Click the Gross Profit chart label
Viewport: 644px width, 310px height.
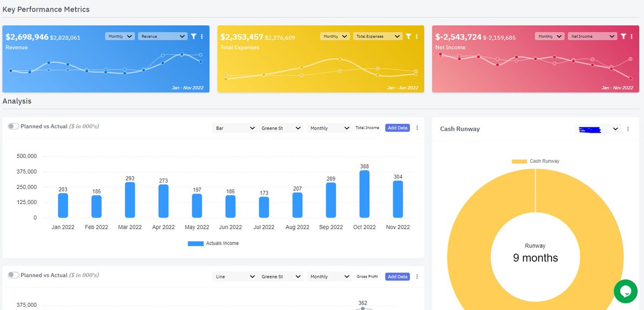pos(368,277)
